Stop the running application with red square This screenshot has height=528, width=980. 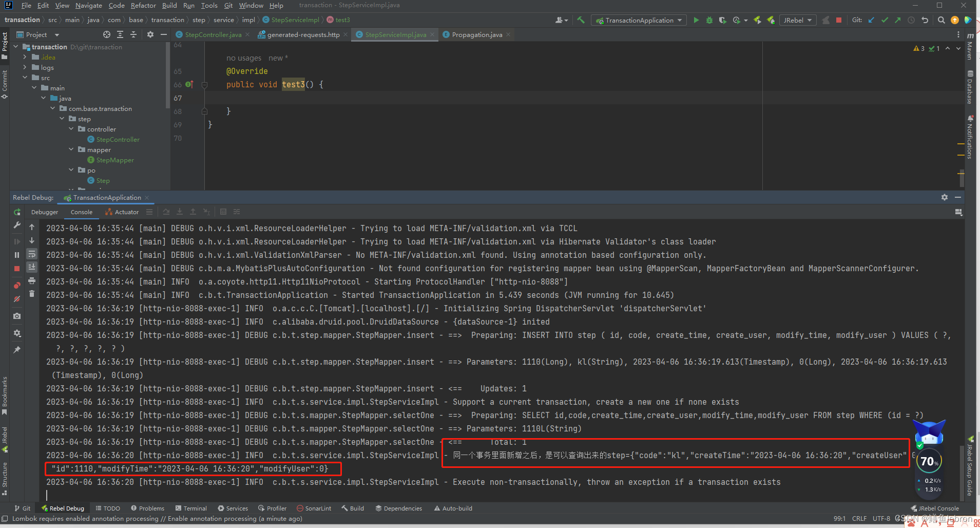coord(839,20)
